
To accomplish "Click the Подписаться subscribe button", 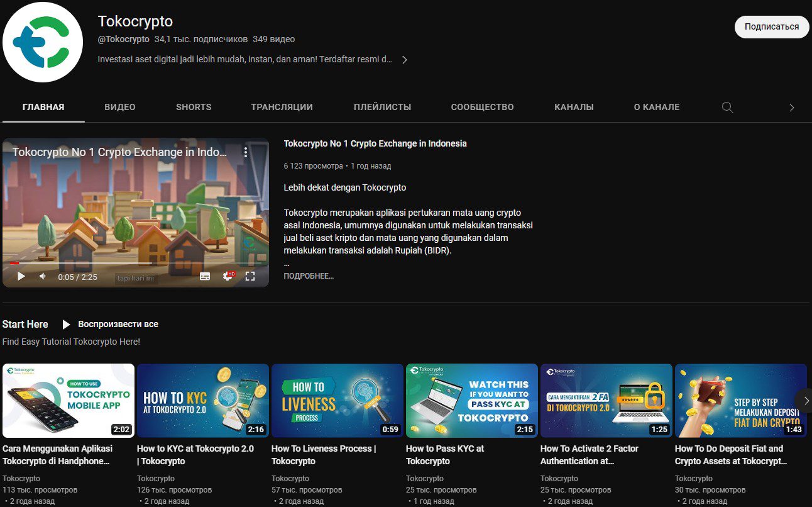I will 772,27.
